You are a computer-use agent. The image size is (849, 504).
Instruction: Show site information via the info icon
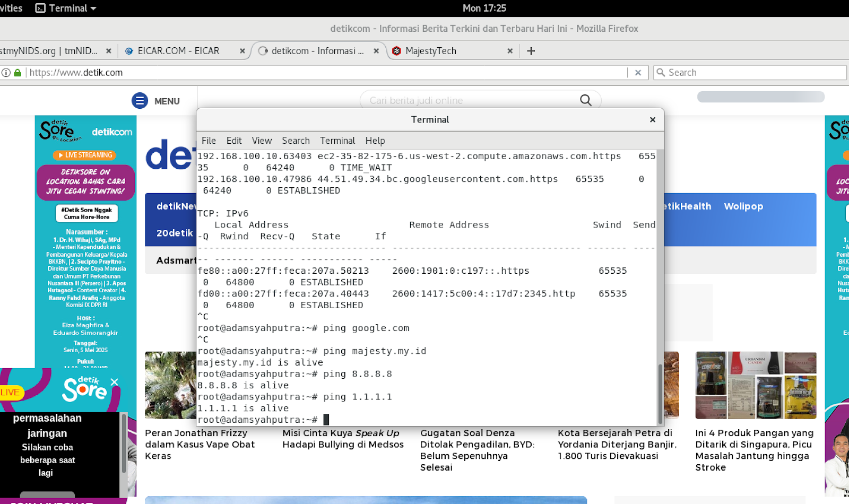click(6, 73)
